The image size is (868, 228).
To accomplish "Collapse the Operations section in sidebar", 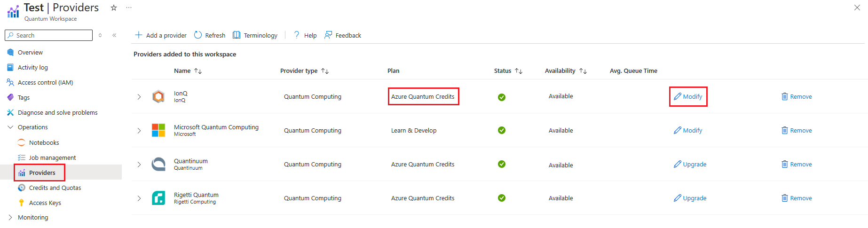I will (10, 127).
